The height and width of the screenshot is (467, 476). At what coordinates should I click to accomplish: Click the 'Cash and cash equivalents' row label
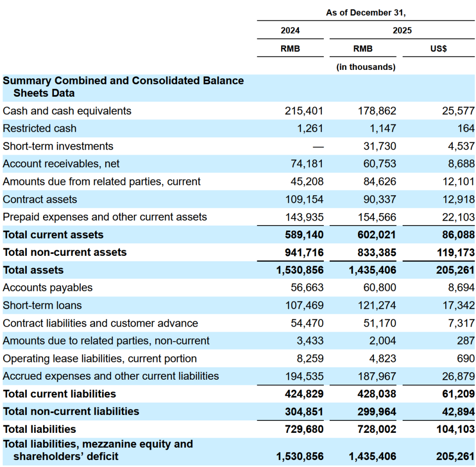67,111
